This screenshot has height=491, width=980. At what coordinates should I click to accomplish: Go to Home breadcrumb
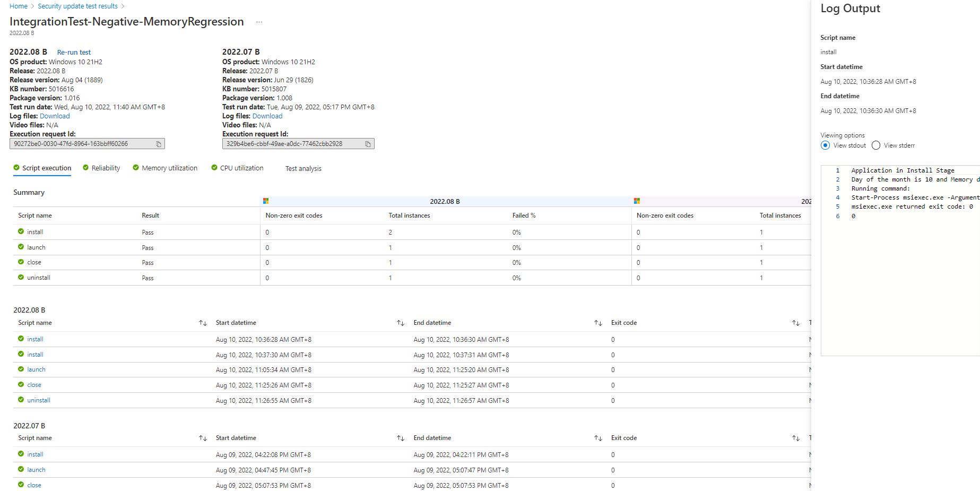tap(19, 6)
